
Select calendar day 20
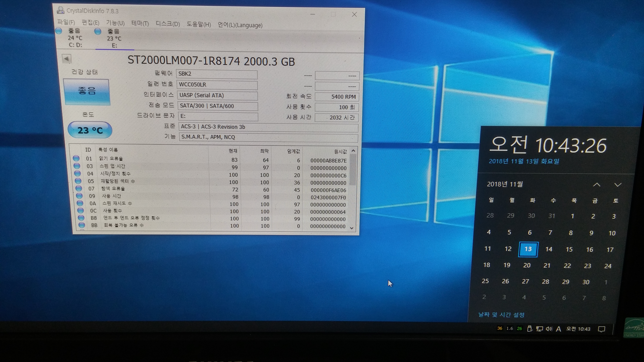coord(527,265)
